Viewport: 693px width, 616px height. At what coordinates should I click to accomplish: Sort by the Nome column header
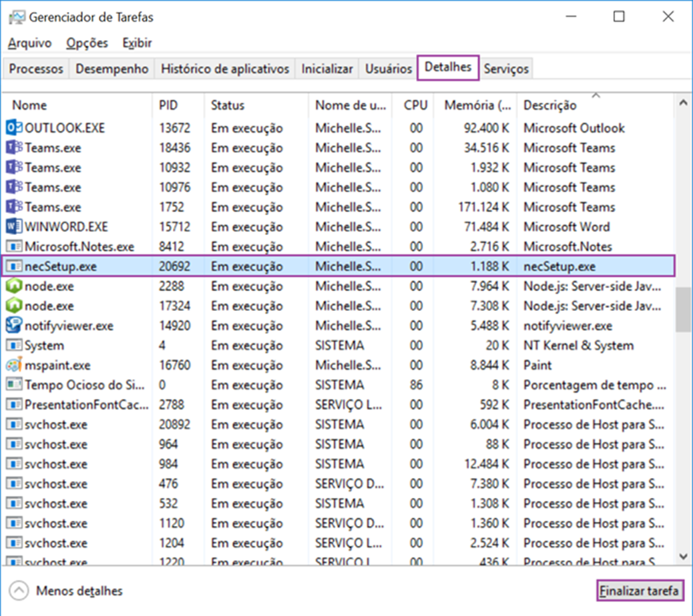tap(77, 105)
